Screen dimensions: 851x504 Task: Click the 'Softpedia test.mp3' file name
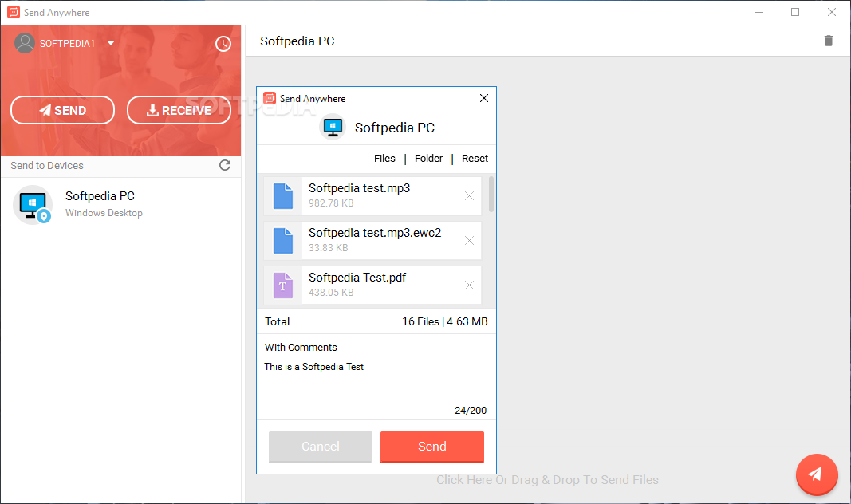tap(359, 188)
